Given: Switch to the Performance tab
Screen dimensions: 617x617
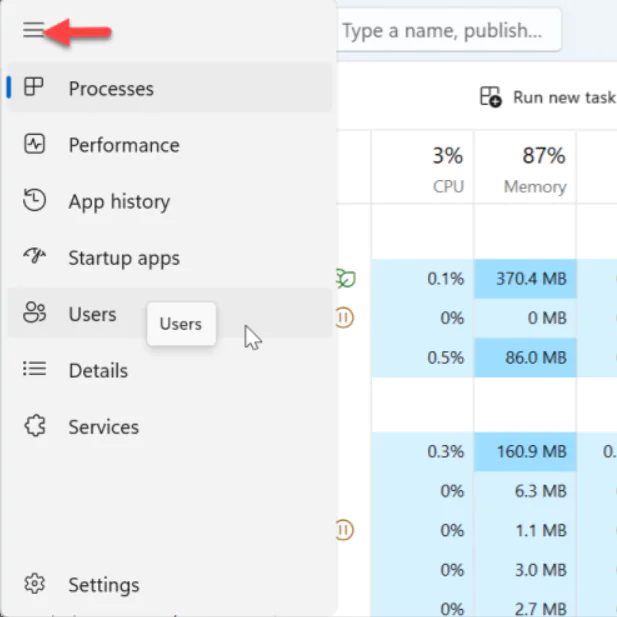Looking at the screenshot, I should pyautogui.click(x=123, y=145).
